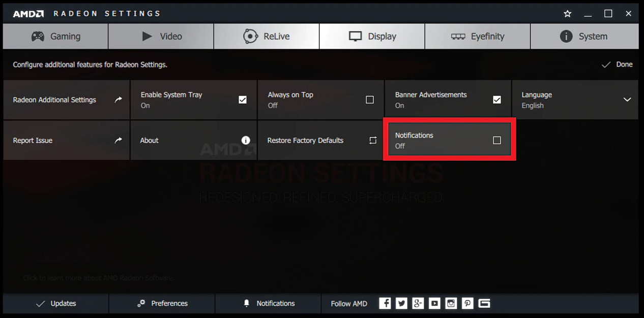Viewport: 644px width, 318px height.
Task: Enable the Always on Top checkbox
Action: click(x=370, y=100)
